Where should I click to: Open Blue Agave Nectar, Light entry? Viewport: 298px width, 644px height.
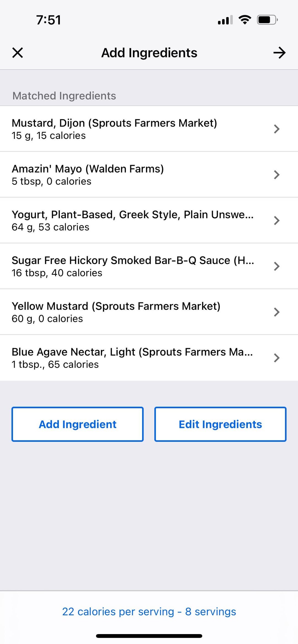132,357
